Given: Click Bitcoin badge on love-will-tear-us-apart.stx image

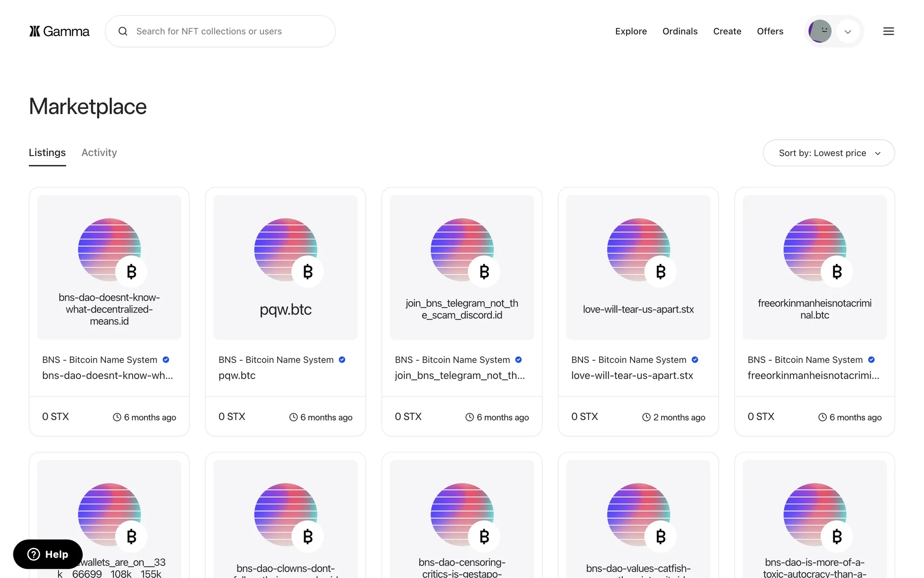Looking at the screenshot, I should [x=661, y=272].
